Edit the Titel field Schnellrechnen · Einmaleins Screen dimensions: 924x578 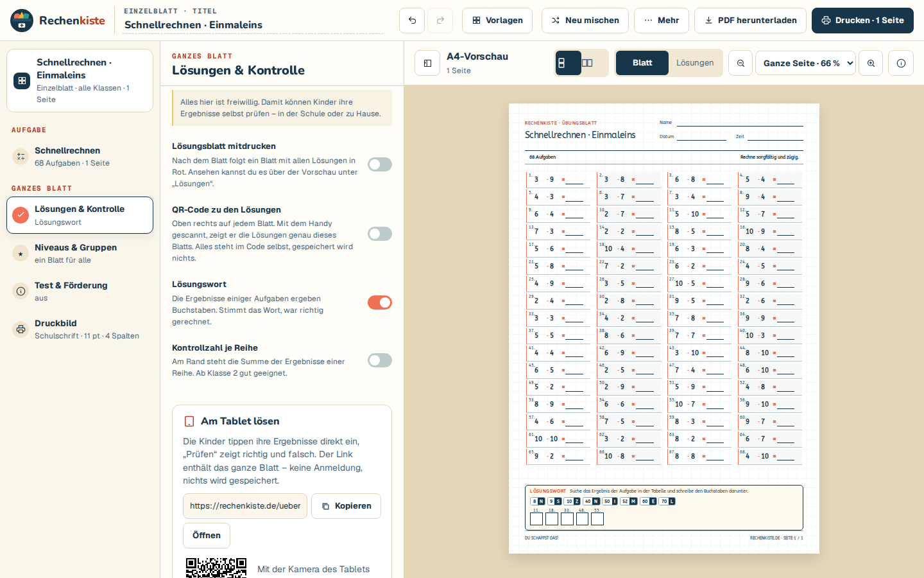253,25
